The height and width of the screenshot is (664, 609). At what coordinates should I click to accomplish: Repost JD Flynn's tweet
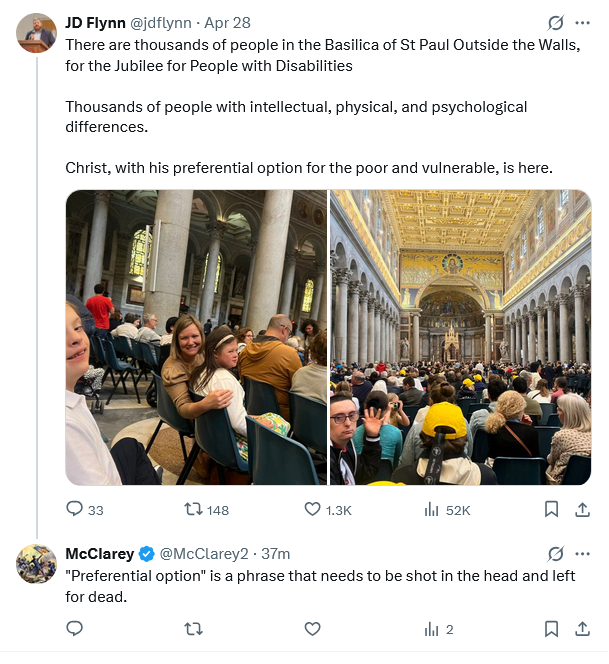click(x=195, y=509)
